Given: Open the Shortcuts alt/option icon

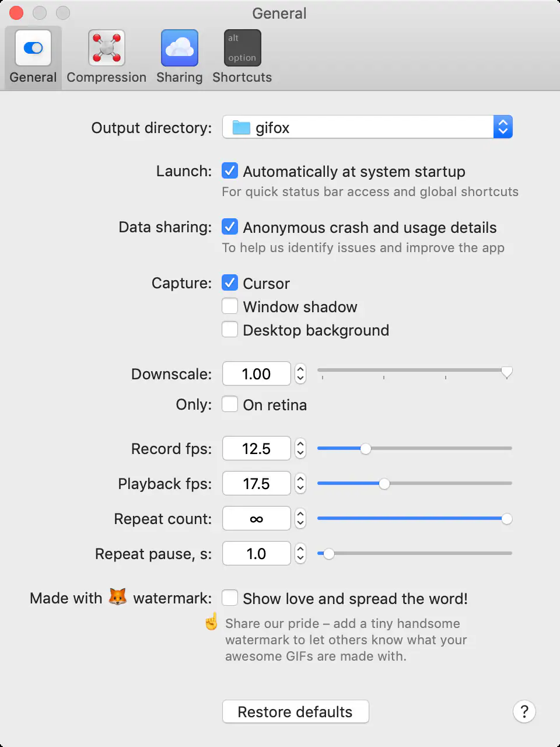Looking at the screenshot, I should (242, 48).
